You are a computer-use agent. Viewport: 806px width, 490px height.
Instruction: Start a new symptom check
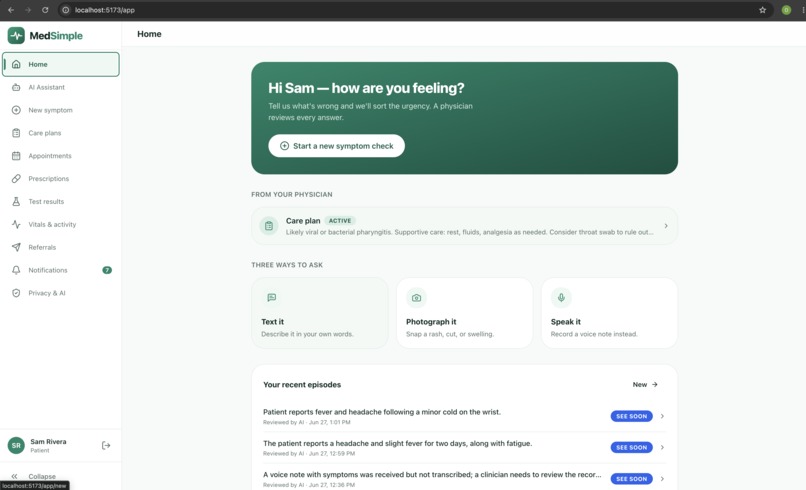336,146
